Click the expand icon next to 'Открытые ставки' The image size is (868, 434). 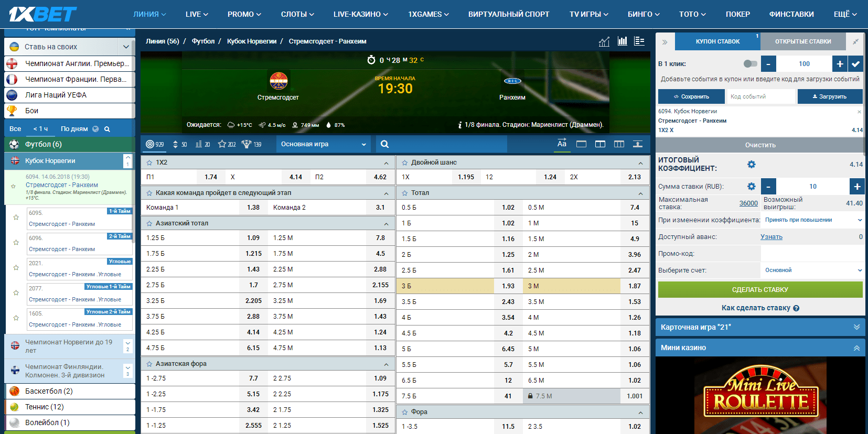click(855, 41)
